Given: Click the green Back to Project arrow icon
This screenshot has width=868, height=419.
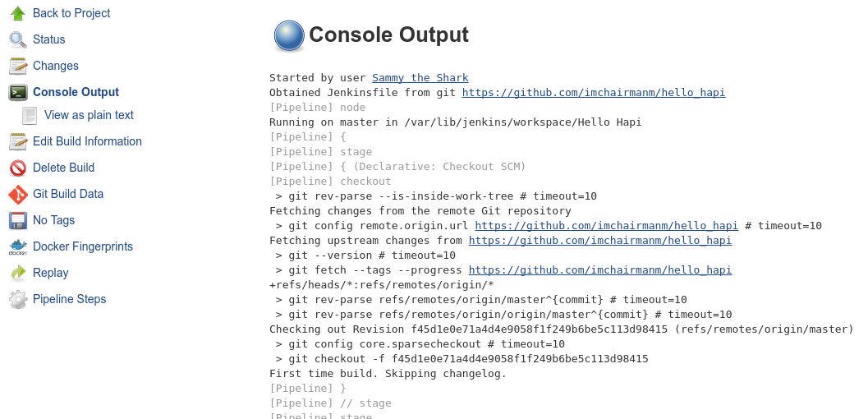Looking at the screenshot, I should (x=18, y=13).
